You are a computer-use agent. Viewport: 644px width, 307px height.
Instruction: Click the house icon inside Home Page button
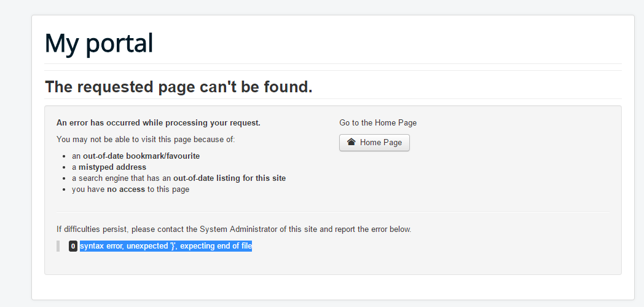coord(351,142)
